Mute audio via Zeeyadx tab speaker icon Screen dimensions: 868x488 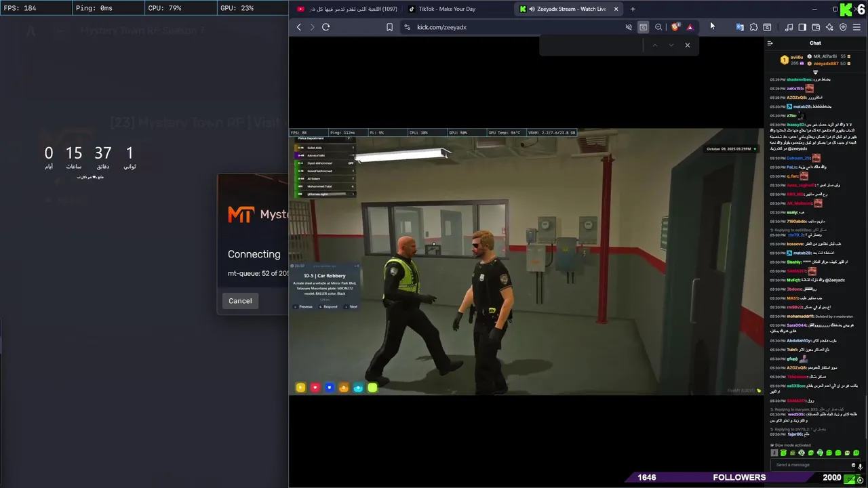(532, 9)
